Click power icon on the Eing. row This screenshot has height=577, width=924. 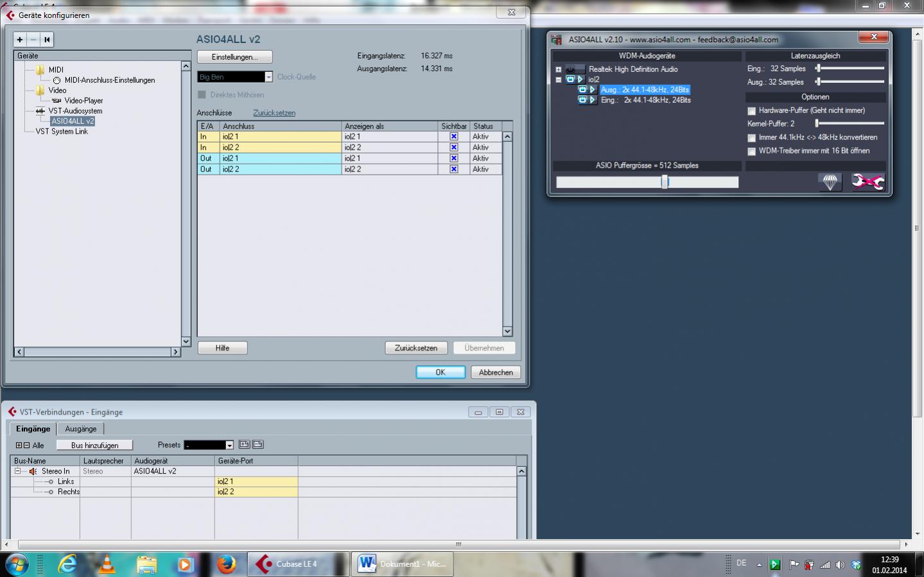pyautogui.click(x=582, y=100)
